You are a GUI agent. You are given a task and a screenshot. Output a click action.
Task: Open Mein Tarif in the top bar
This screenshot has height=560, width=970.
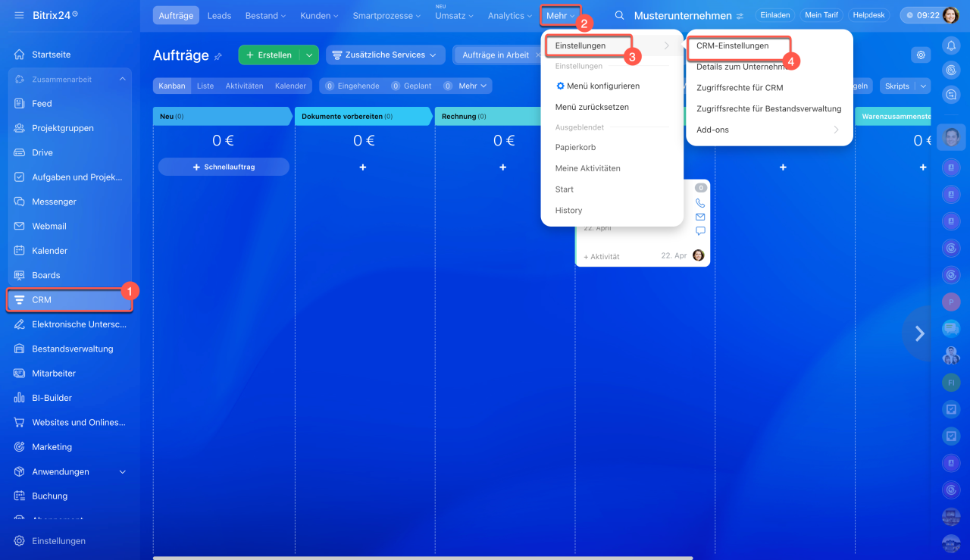[821, 15]
